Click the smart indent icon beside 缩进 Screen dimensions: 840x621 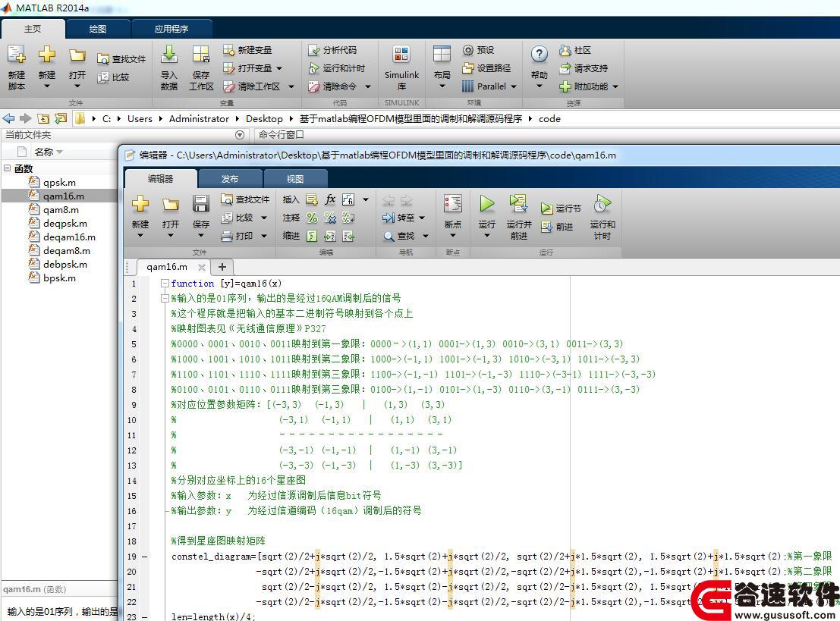pos(312,236)
